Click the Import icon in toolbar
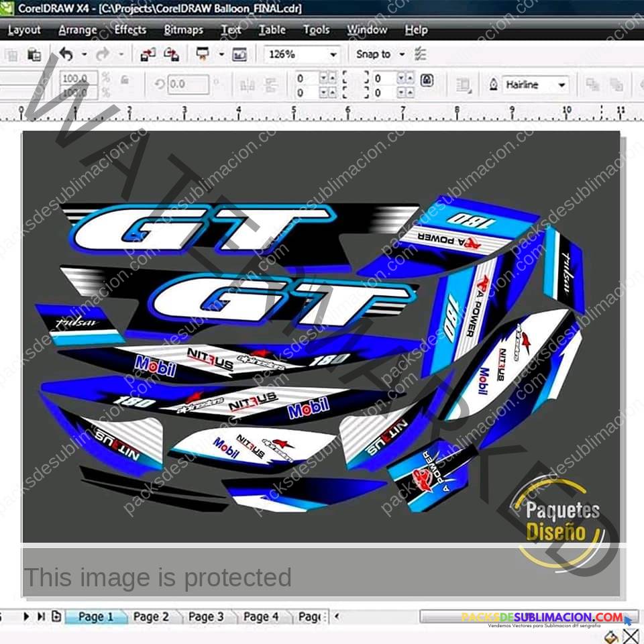 click(148, 54)
